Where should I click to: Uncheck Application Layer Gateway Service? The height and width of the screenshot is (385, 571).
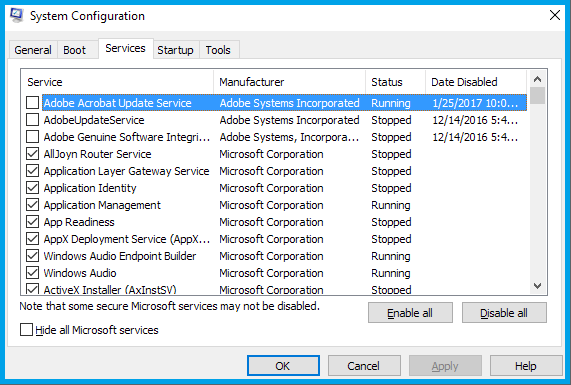click(32, 171)
